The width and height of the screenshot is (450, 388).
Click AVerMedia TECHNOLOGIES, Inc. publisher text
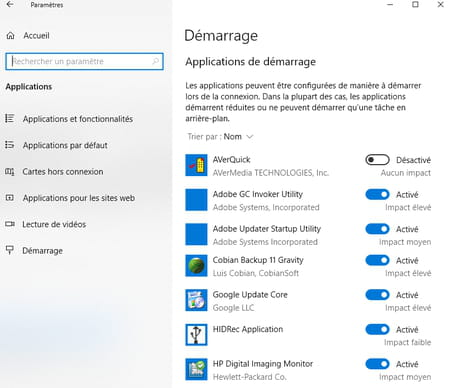point(271,173)
